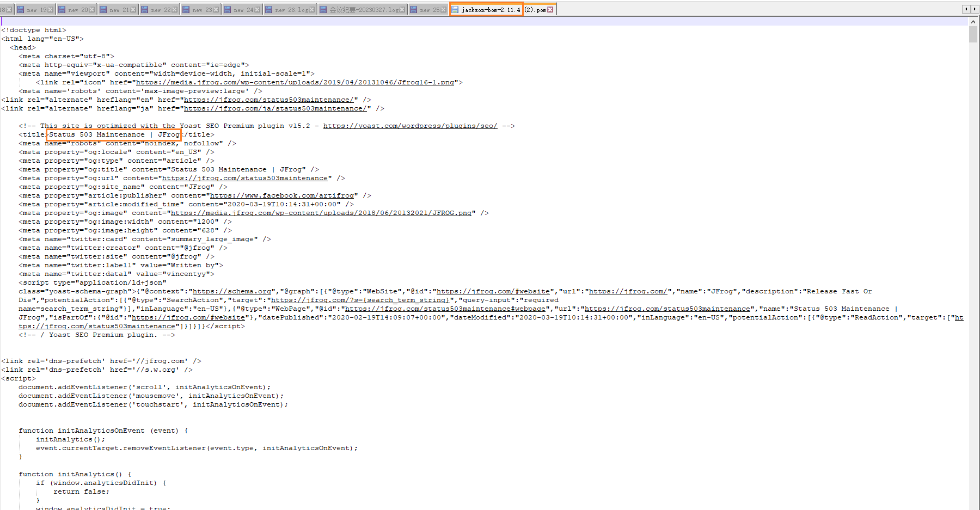Close the 'new 21' tab
The height and width of the screenshot is (510, 980).
133,10
